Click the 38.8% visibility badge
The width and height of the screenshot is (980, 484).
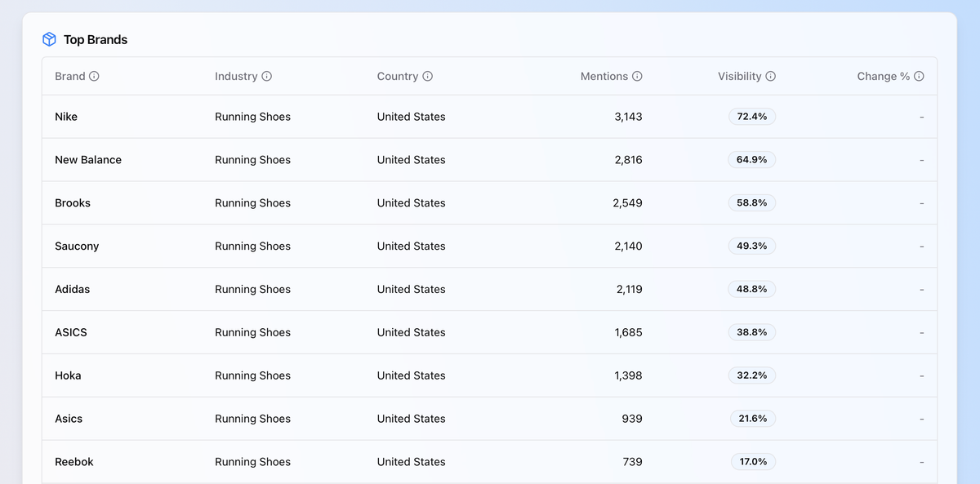[752, 333]
